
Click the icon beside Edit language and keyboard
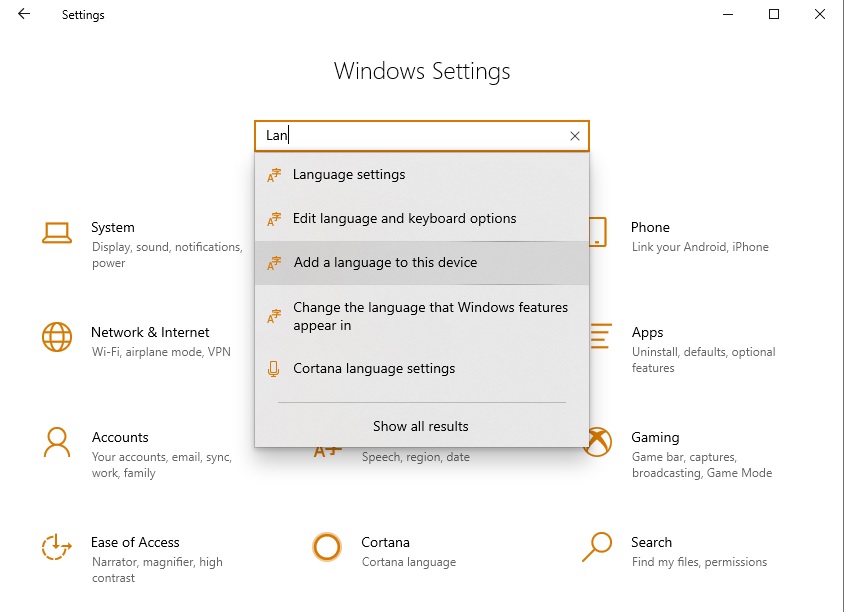tap(274, 219)
